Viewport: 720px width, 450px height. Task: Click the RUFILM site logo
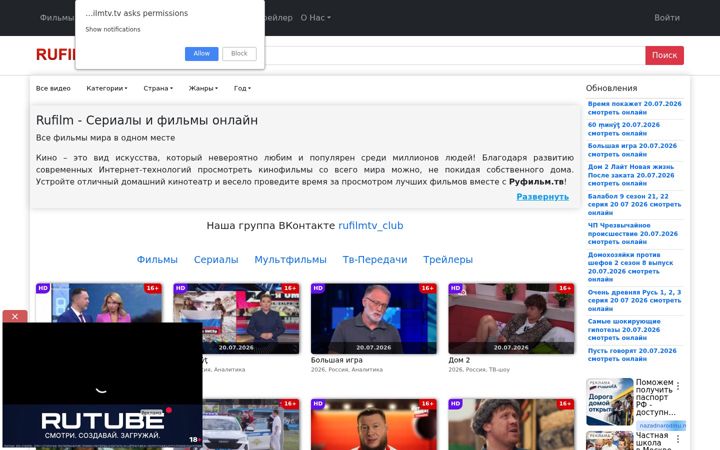click(x=56, y=55)
